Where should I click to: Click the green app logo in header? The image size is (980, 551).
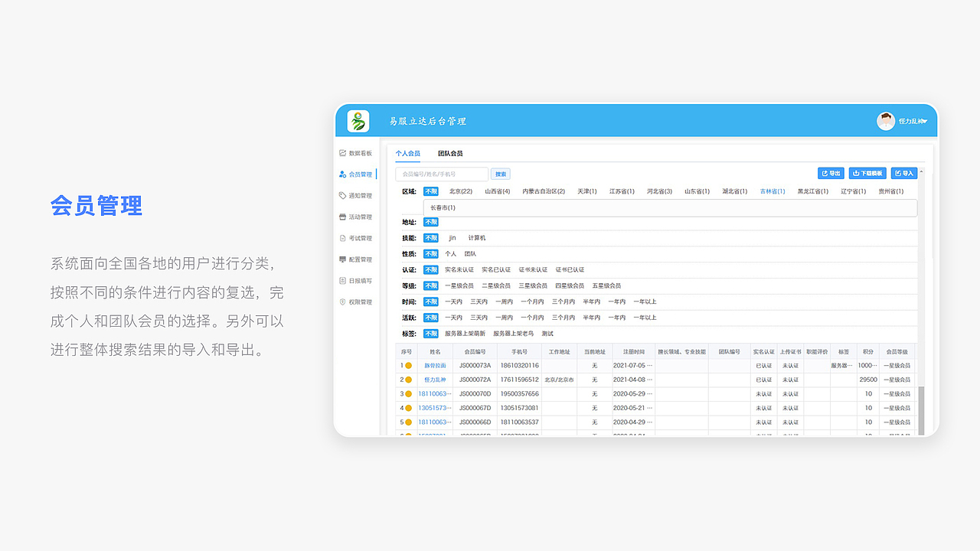(357, 120)
